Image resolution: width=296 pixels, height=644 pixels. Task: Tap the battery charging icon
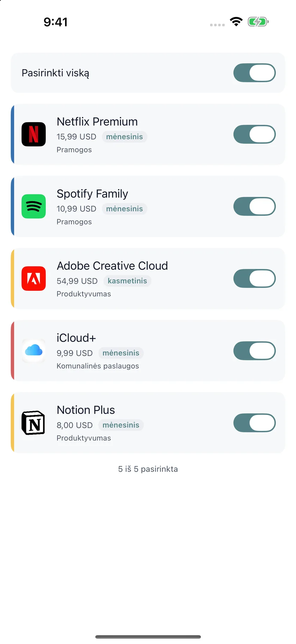click(258, 22)
